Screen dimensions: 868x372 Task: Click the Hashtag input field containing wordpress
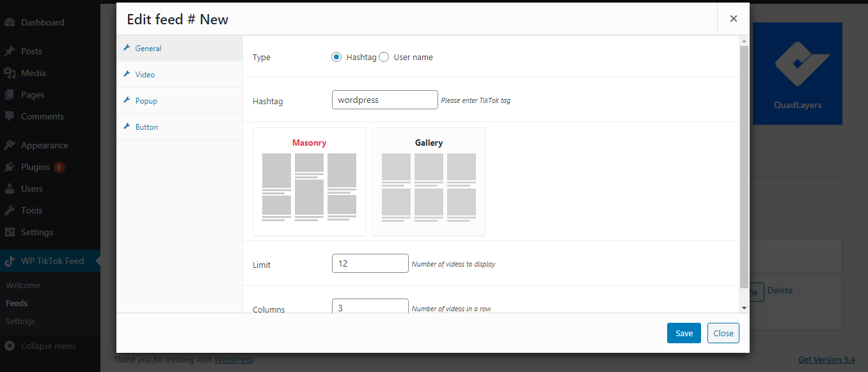[x=385, y=100]
